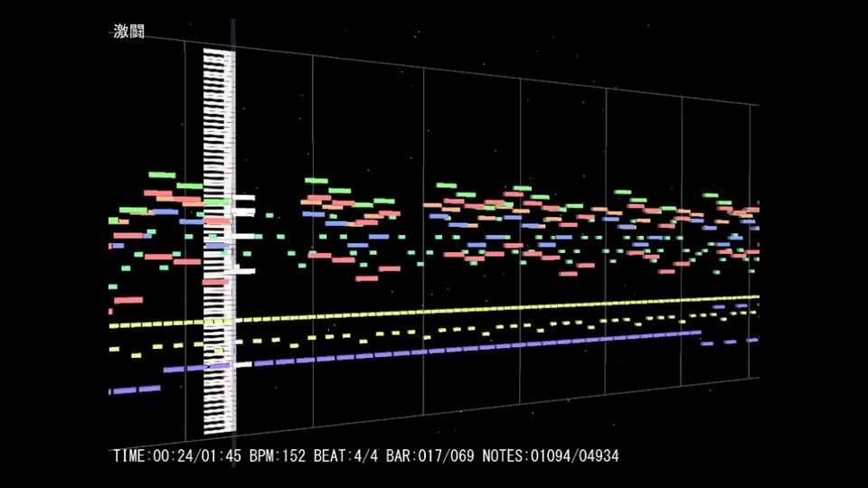This screenshot has height=488, width=868.
Task: Click the BPM:152 readout
Action: click(277, 455)
